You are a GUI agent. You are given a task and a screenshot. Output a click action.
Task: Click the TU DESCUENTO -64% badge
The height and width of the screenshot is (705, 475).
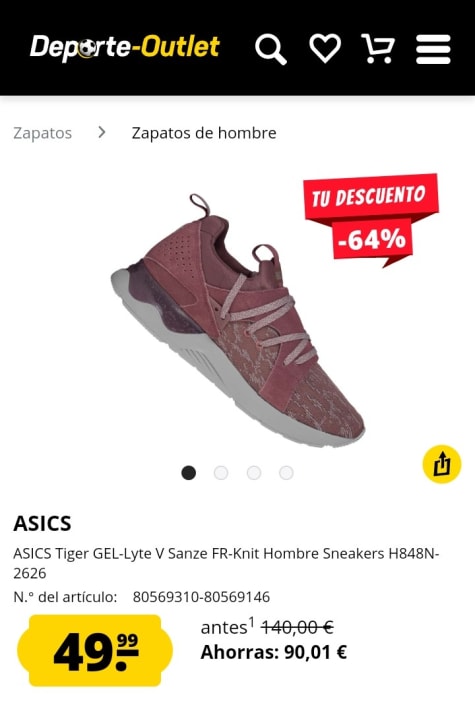[x=371, y=220]
